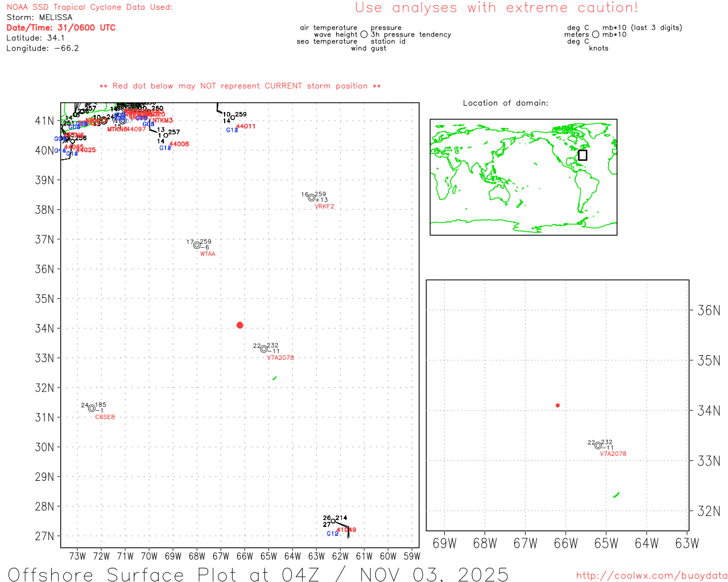Click the V7A2078 label in the inset map

pos(613,454)
